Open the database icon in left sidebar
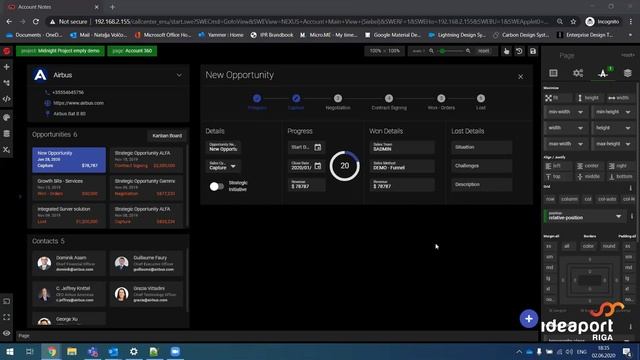The height and width of the screenshot is (360, 640). click(7, 134)
